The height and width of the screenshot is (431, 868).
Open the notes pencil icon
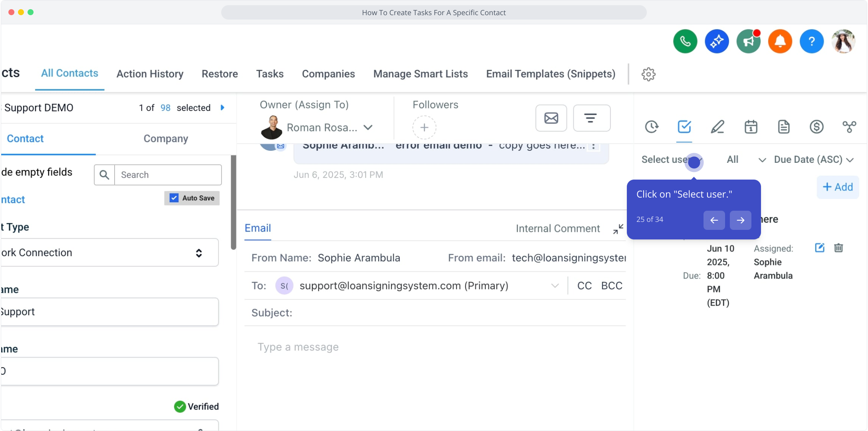[717, 127]
